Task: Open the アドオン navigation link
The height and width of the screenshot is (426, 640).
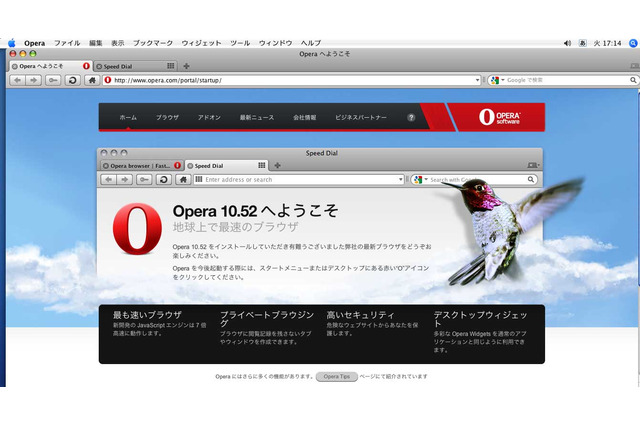Action: (x=209, y=118)
